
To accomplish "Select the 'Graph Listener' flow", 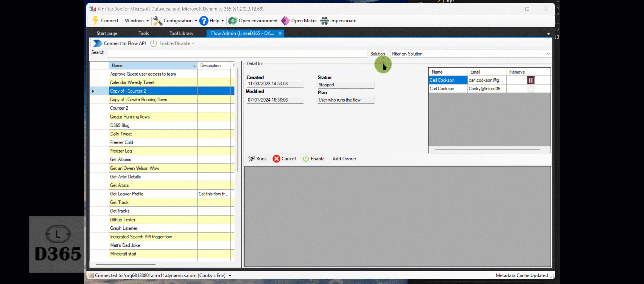I will [x=153, y=228].
